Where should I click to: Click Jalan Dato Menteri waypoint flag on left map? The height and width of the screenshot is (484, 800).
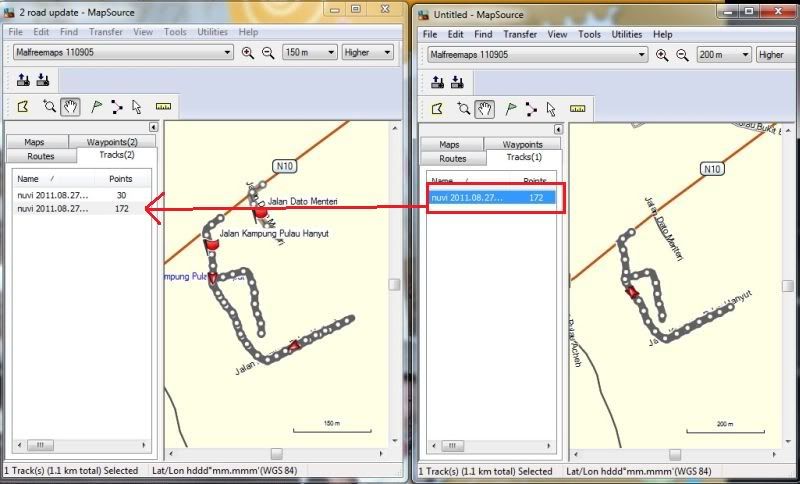(260, 214)
